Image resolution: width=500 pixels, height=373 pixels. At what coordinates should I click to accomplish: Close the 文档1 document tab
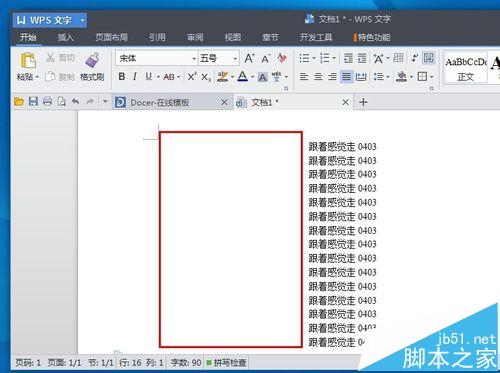tap(346, 102)
